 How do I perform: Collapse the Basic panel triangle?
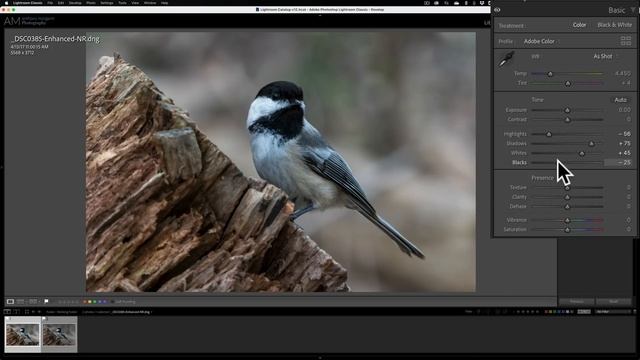coord(633,10)
